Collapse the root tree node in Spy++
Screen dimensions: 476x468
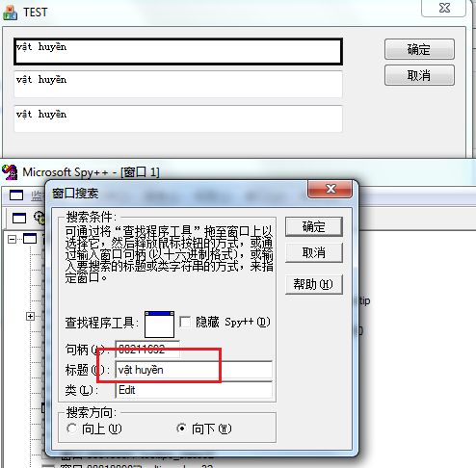[x=12, y=239]
